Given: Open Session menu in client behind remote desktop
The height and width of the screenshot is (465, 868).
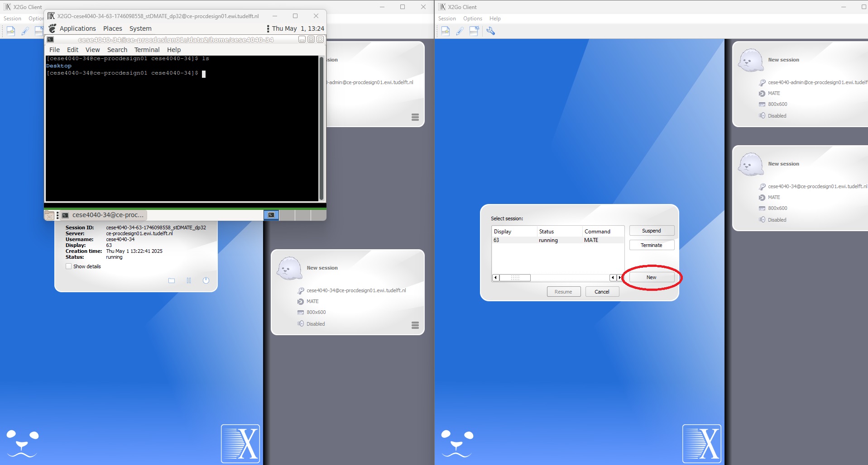Looking at the screenshot, I should point(12,19).
